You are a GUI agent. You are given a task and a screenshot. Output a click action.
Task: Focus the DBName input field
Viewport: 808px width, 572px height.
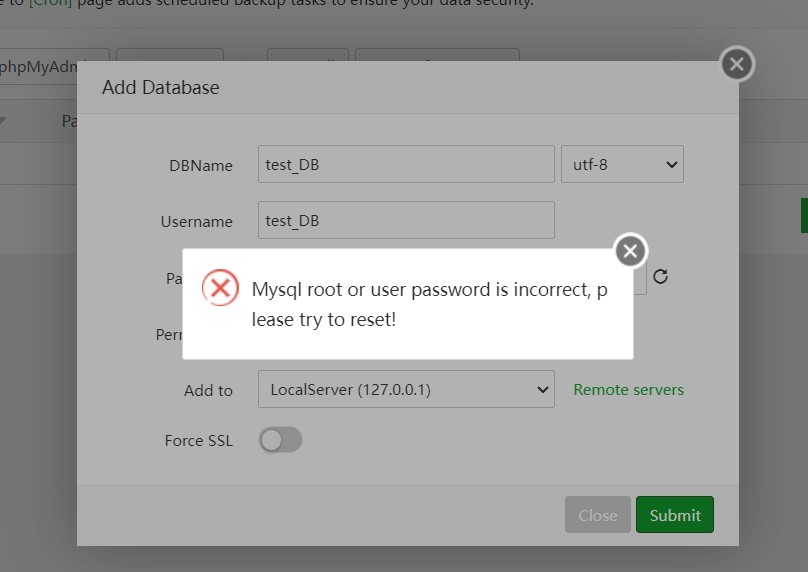click(406, 164)
